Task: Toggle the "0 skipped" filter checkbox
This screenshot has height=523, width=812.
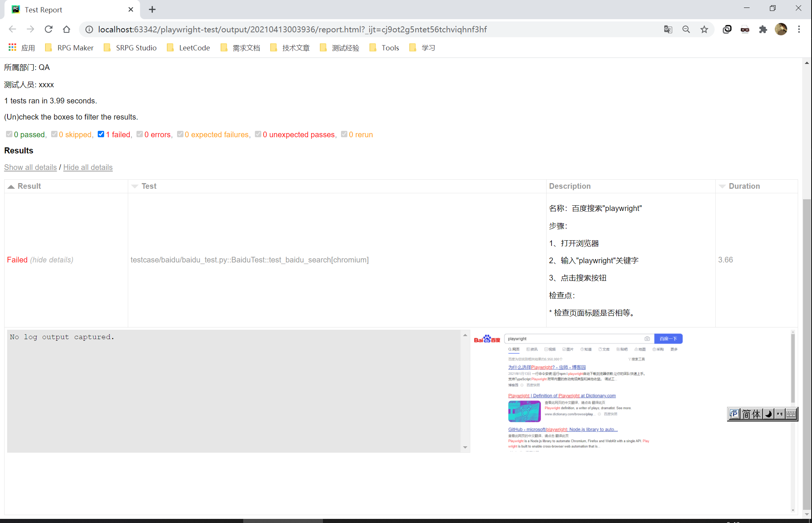Action: click(x=54, y=134)
